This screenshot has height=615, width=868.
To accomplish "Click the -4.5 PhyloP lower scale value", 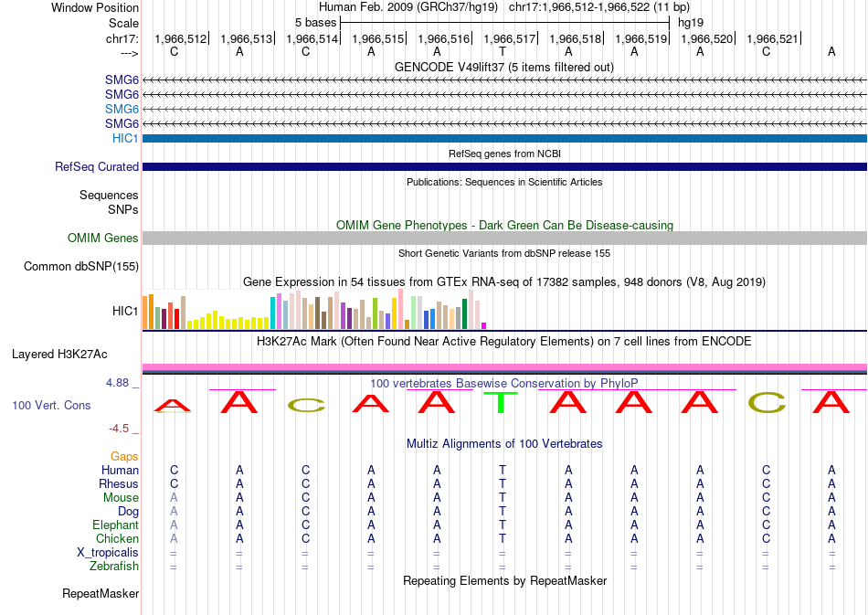I will click(119, 428).
